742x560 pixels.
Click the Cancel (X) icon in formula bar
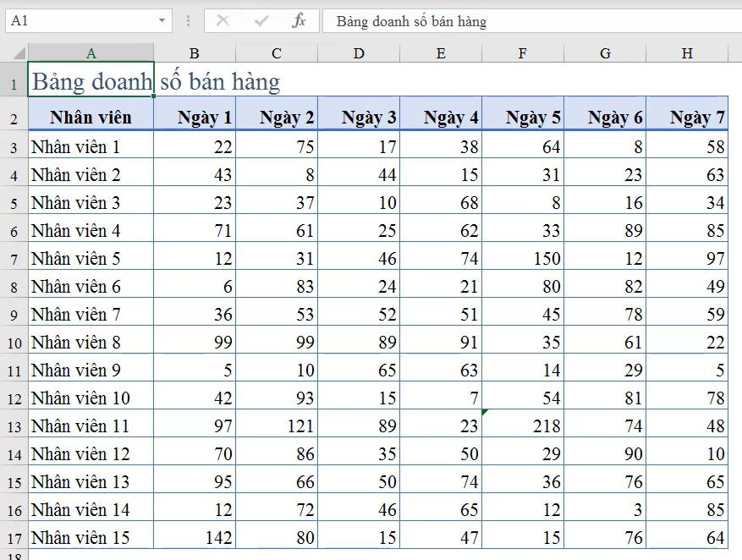pos(223,21)
